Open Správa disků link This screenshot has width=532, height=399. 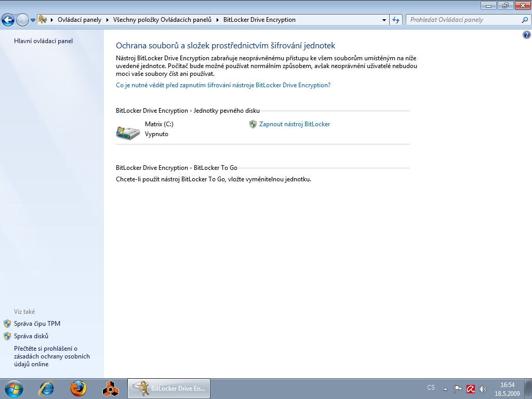point(31,336)
